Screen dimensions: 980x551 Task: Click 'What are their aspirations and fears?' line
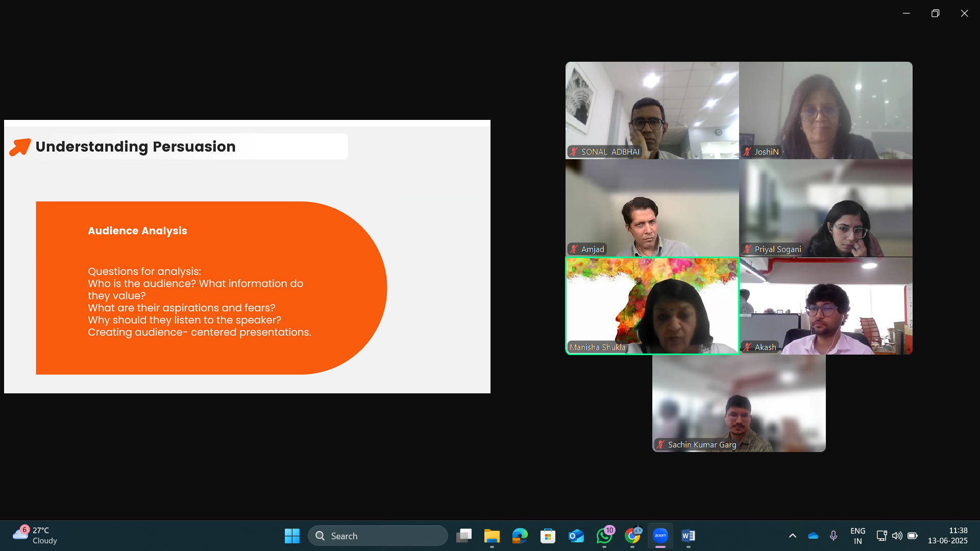pyautogui.click(x=182, y=308)
